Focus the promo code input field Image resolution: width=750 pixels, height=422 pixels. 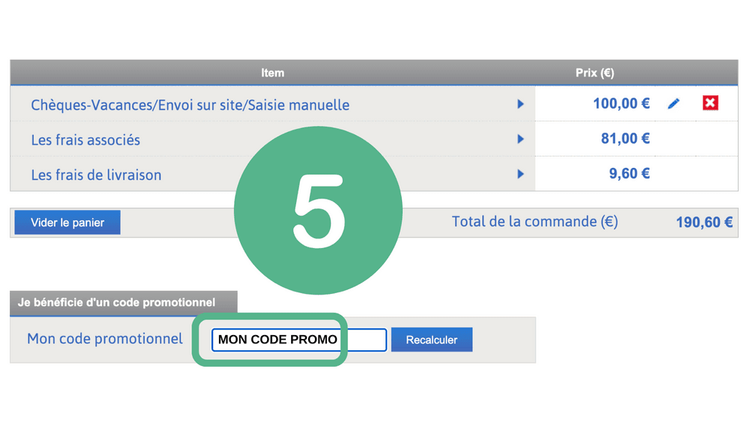[298, 340]
